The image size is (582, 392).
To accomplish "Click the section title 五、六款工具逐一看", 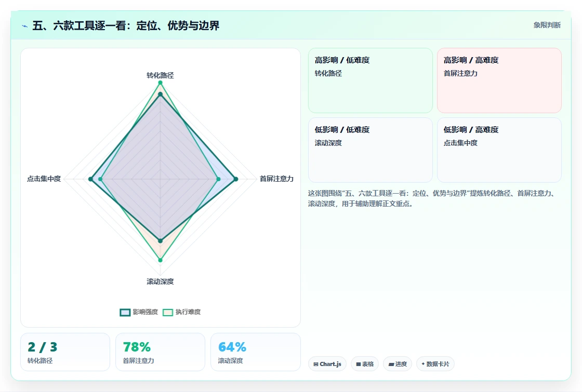I will pos(126,25).
